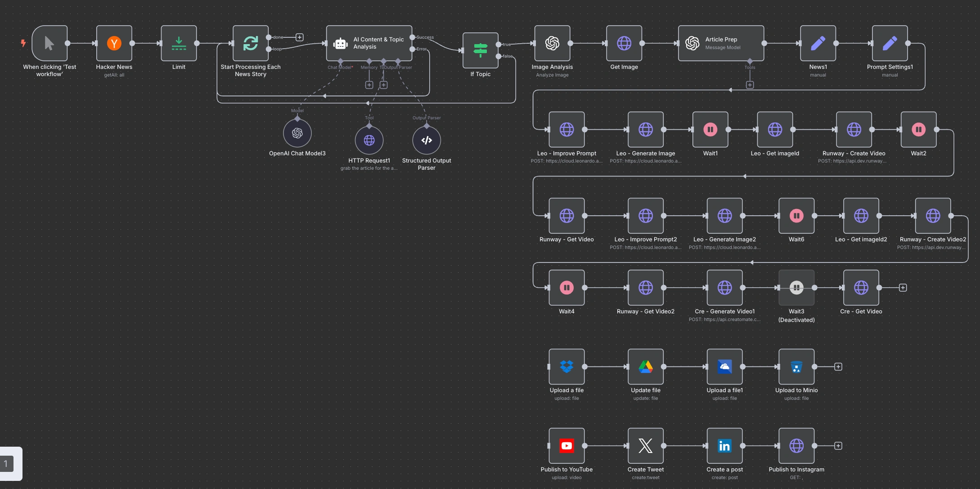
Task: Open the X Create Tweet node
Action: 646,446
